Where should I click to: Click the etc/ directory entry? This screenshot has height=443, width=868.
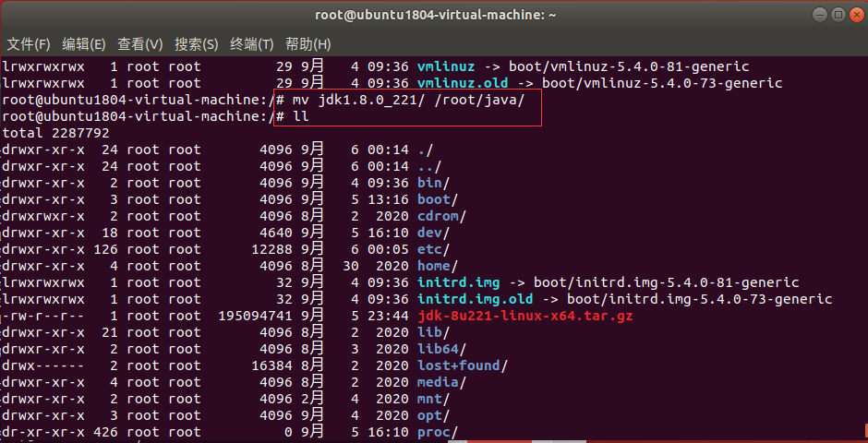tap(433, 249)
